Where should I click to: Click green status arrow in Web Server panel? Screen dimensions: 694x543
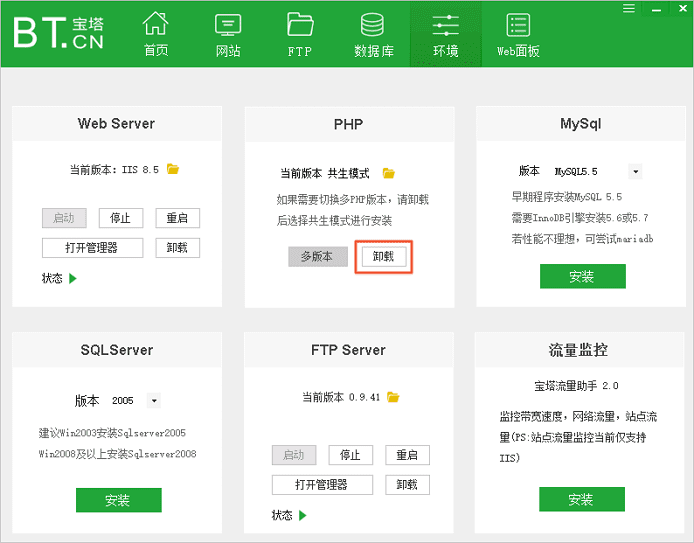tap(73, 278)
